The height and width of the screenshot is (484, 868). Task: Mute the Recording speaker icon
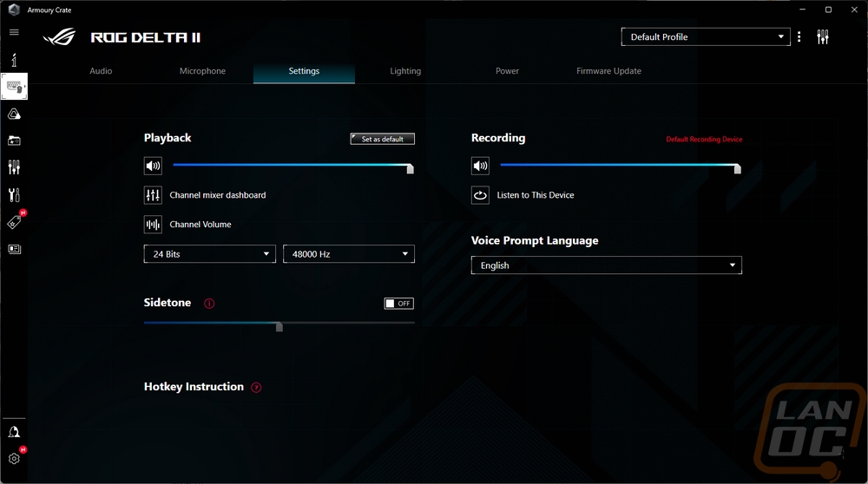tap(480, 166)
